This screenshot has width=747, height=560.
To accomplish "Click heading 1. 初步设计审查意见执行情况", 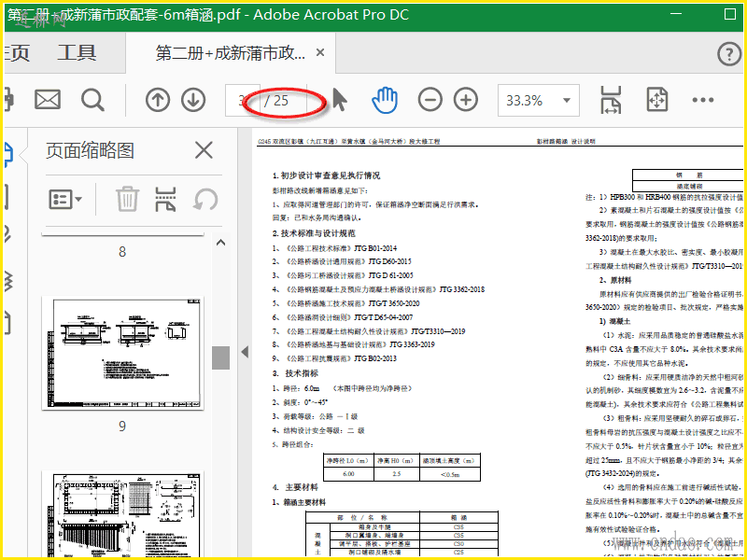I will point(326,175).
